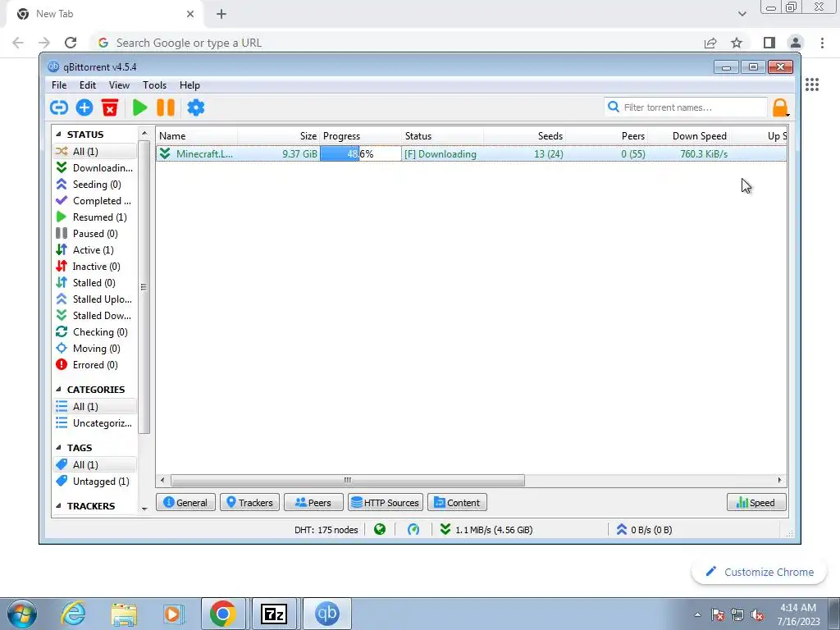Viewport: 840px width, 630px height.
Task: Select the Inactive (0) filter
Action: point(94,267)
